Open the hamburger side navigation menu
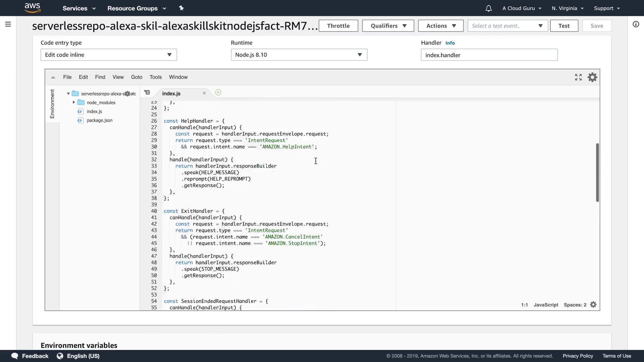 8,24
